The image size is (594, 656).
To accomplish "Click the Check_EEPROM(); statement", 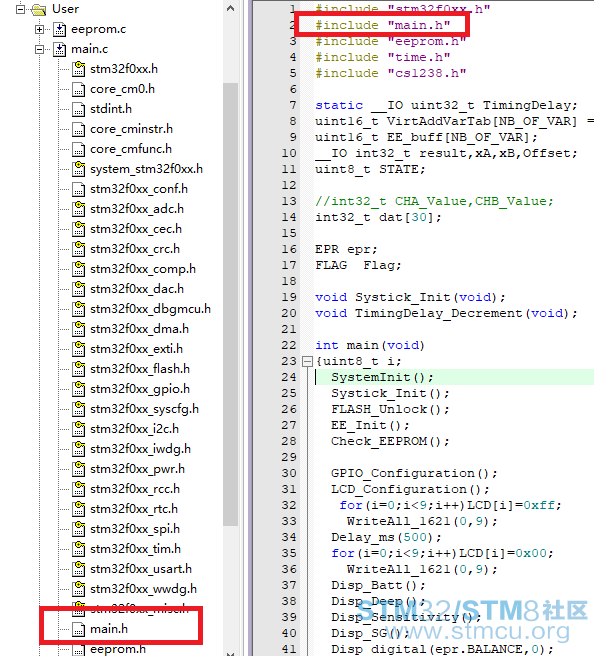I will (x=390, y=441).
